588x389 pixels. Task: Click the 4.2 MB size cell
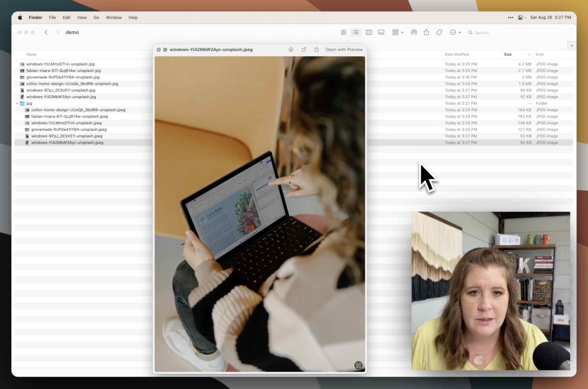[524, 64]
